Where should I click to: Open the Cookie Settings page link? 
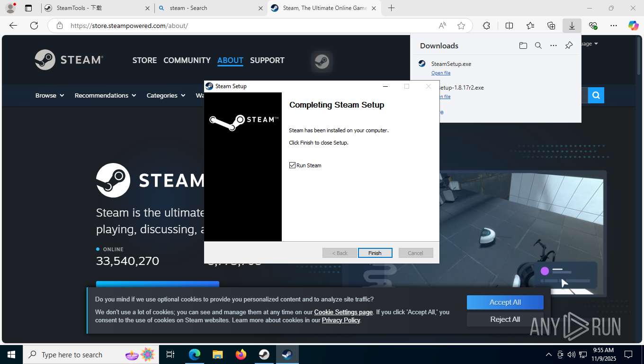pyautogui.click(x=343, y=312)
